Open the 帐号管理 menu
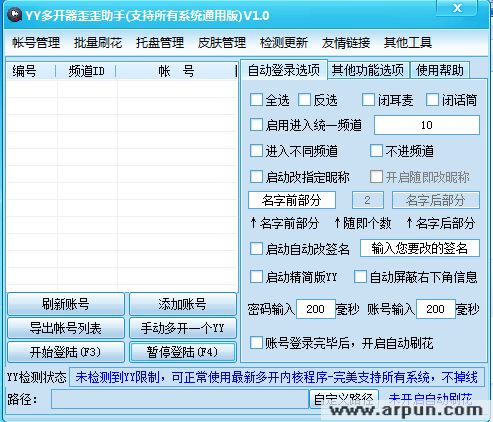493x422 pixels. pyautogui.click(x=36, y=43)
